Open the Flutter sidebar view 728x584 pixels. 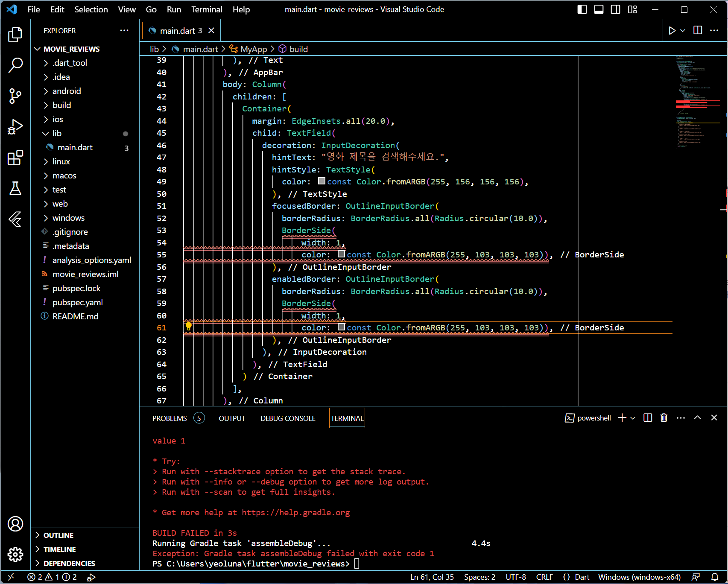(15, 219)
